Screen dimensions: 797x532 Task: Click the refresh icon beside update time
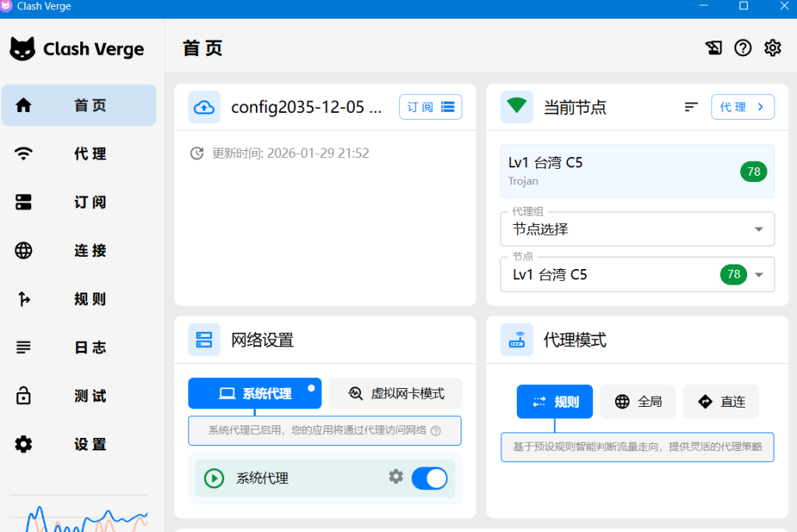click(x=197, y=153)
